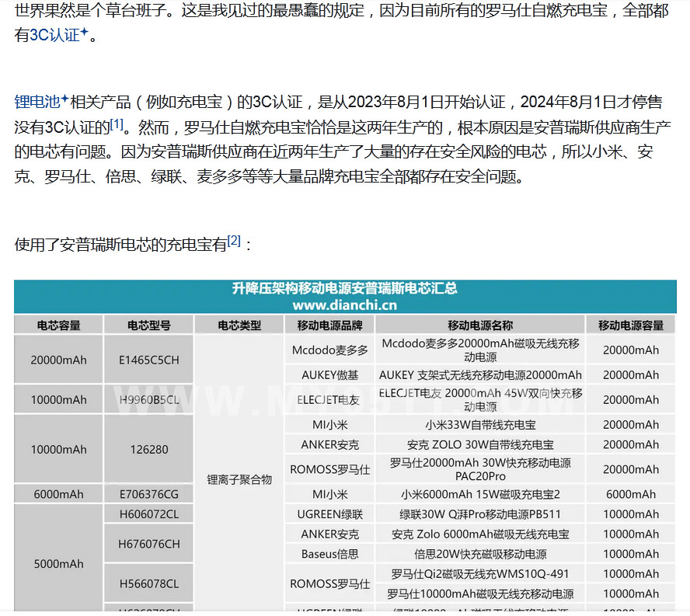The image size is (690, 616).
Task: Click the 小米33W自带线充电宝 product name
Action: (x=479, y=425)
